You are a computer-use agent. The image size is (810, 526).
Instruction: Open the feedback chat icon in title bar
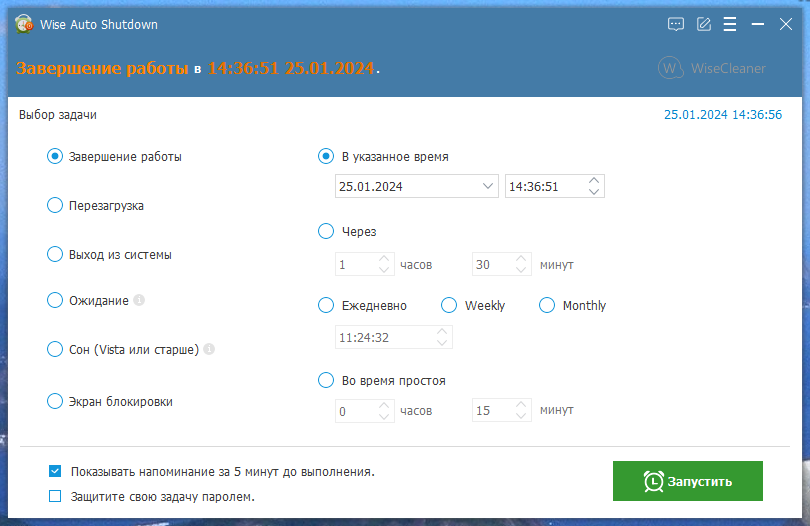click(x=676, y=24)
